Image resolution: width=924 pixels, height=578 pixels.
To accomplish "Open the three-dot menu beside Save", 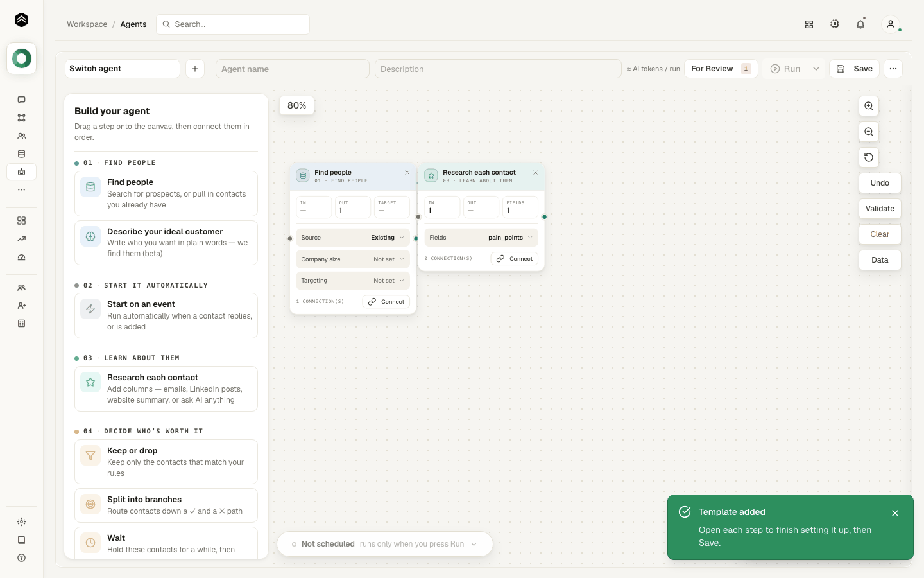I will coord(893,69).
